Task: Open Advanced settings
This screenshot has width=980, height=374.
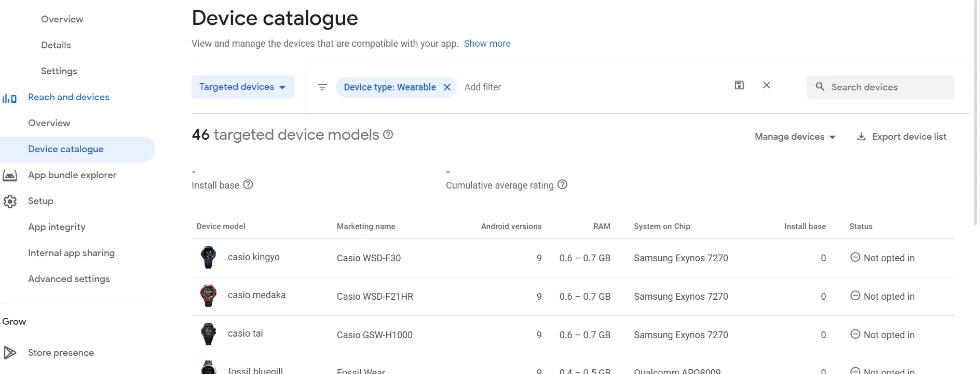Action: click(x=69, y=279)
